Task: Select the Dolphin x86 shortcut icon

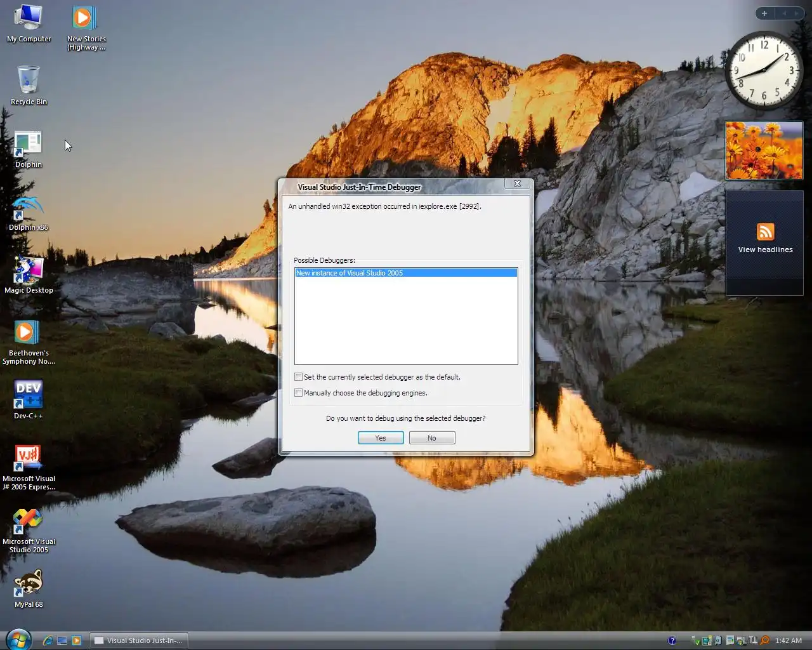Action: point(29,212)
